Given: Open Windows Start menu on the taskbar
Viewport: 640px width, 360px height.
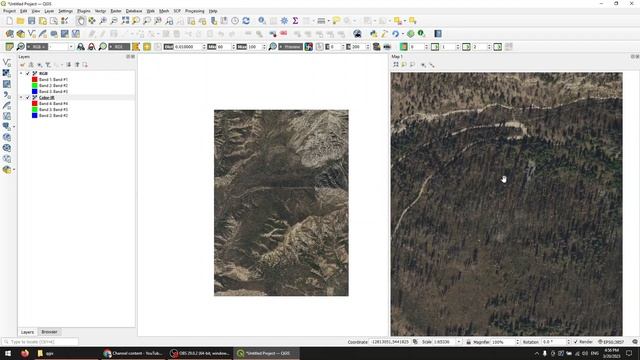Looking at the screenshot, I should click(x=7, y=353).
